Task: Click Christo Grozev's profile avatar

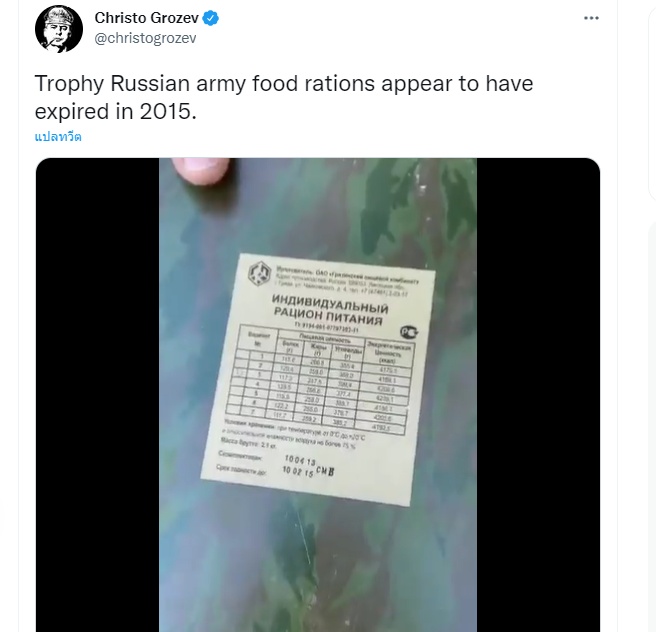Action: [x=59, y=29]
